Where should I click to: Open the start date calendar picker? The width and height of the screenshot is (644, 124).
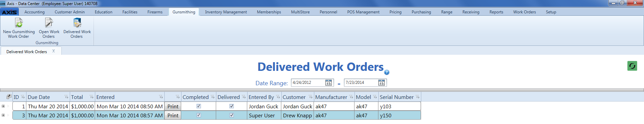coord(328,83)
